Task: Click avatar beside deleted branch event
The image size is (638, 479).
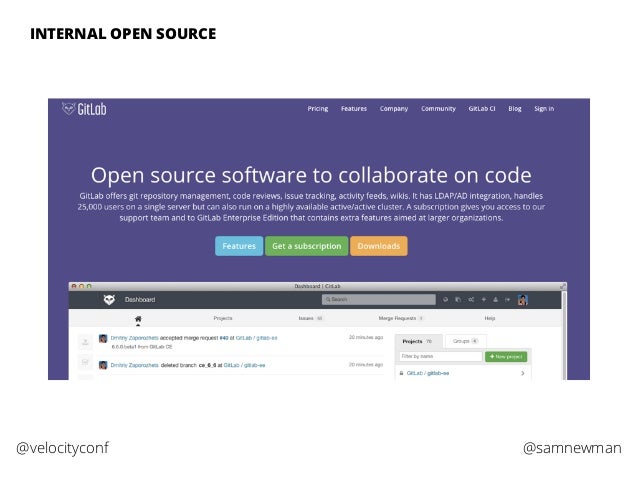Action: 103,365
